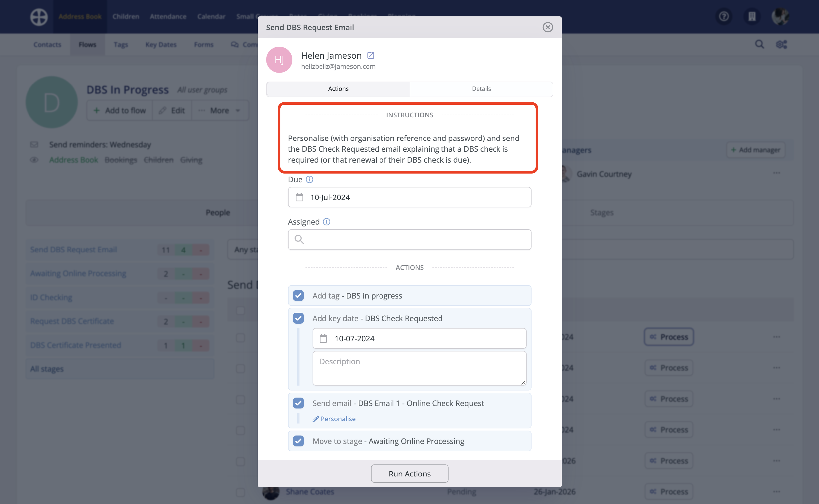819x504 pixels.
Task: Click the search icon in Assigned field
Action: (299, 239)
